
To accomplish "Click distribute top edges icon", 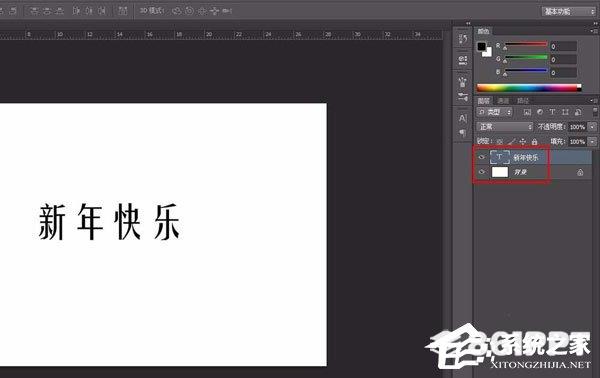I will pos(34,11).
